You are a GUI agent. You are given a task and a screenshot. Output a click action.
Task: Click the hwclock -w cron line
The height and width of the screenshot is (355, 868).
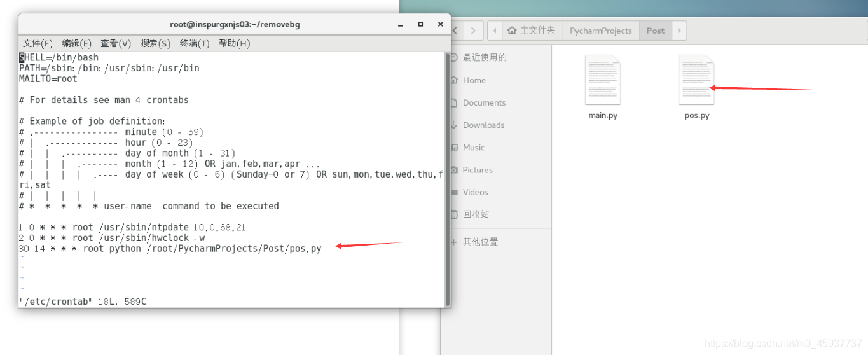112,238
